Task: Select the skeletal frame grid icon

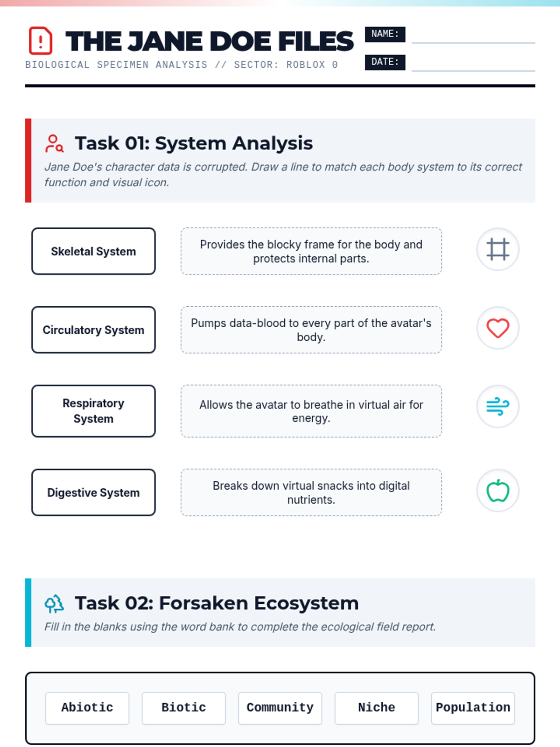Action: point(498,249)
